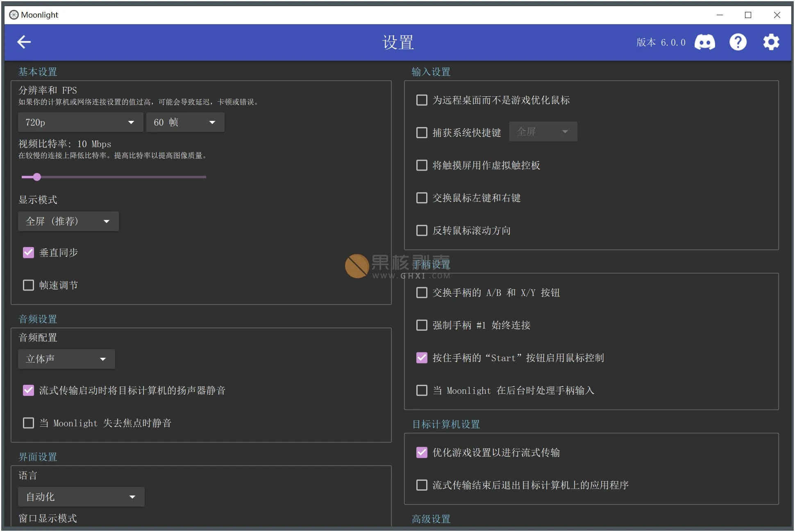Screen dimensions: 795x532
Task: Enable 交换鼠标左键和右键 checkbox
Action: tap(422, 198)
